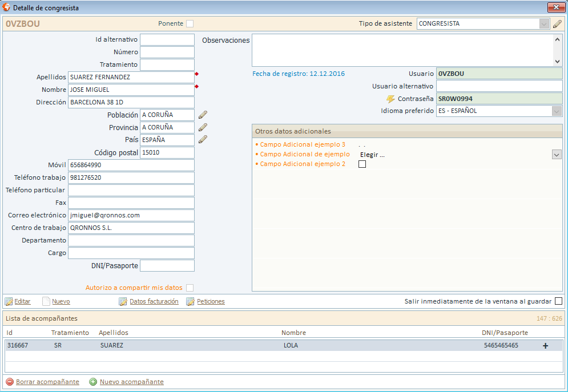
Task: Focus the Id alternativo field
Action: [167, 40]
